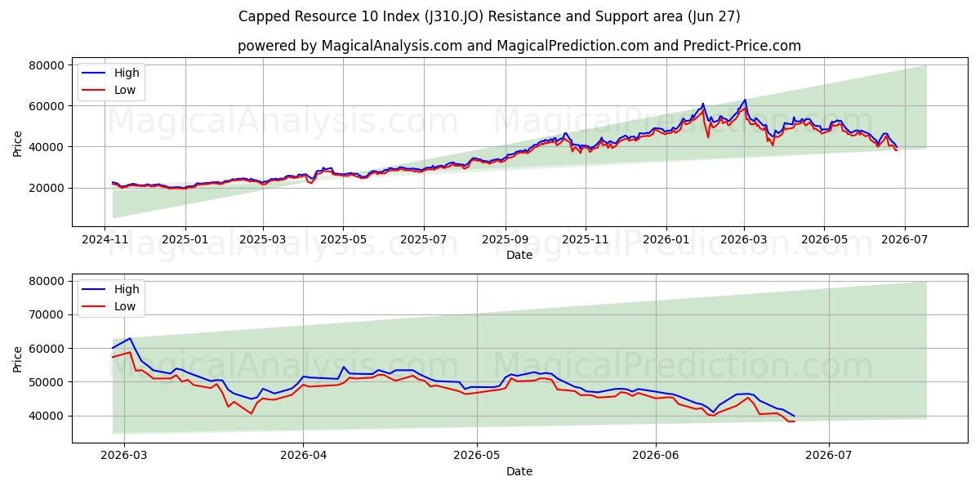Viewport: 980px width, 490px height.
Task: Click the 2025-11 date tick label
Action: click(x=585, y=240)
